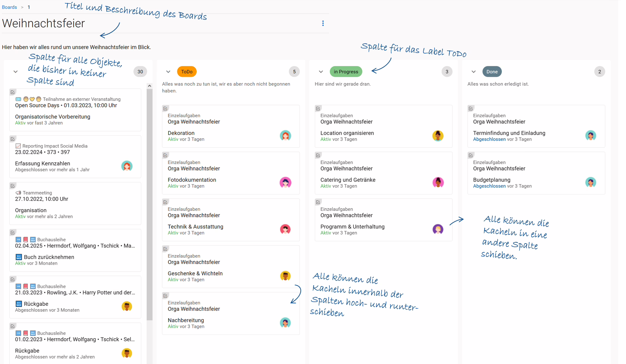
Task: Collapse the unassigned objects column chevron
Action: click(x=15, y=72)
